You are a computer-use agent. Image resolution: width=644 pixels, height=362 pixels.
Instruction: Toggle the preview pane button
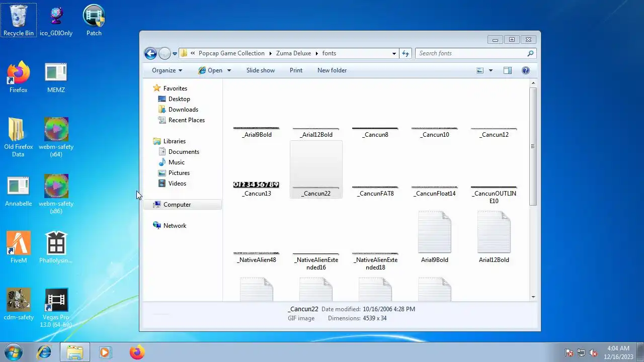point(508,70)
